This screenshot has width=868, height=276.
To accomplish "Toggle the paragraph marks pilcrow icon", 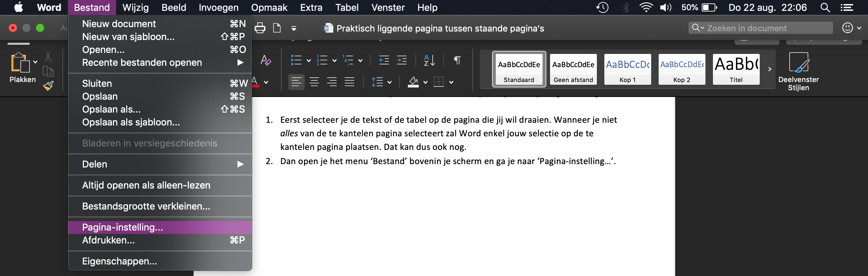I will [457, 60].
